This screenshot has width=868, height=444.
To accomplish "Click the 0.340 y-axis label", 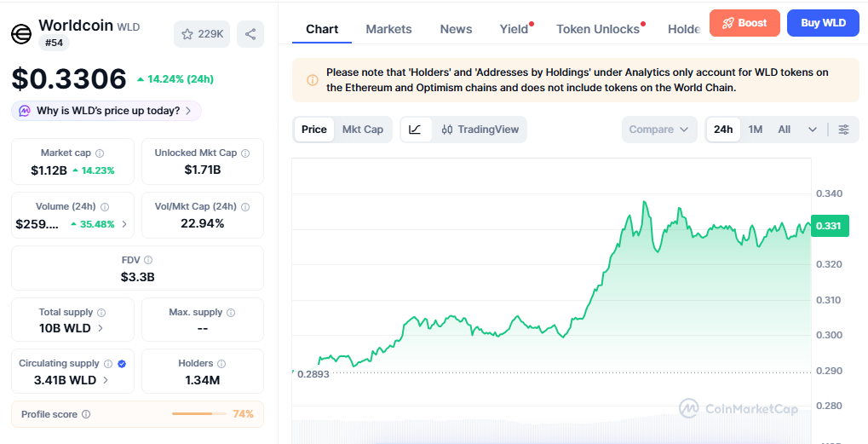I will [829, 193].
